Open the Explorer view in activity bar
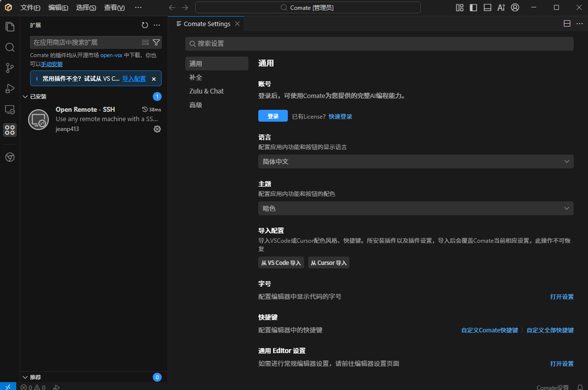 tap(10, 27)
